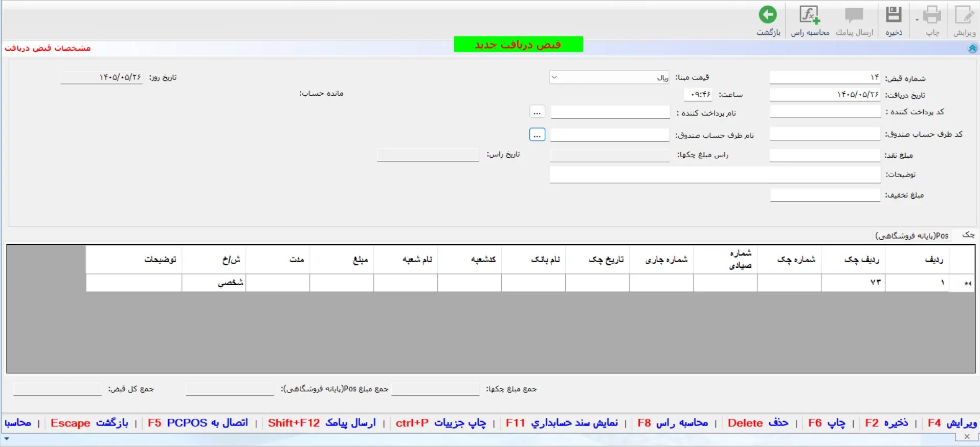
Task: Click the cash amount field
Action: (825, 155)
